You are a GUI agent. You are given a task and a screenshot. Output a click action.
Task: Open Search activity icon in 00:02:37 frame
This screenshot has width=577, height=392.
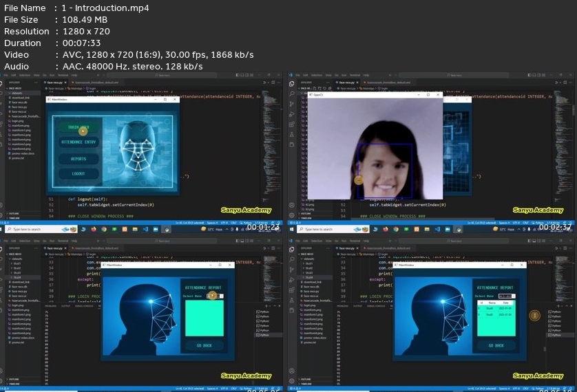click(292, 94)
